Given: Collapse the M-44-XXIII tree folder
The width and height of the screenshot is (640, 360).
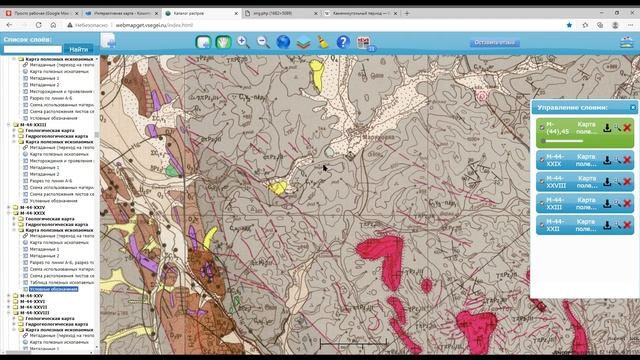Looking at the screenshot, I should click(9, 124).
